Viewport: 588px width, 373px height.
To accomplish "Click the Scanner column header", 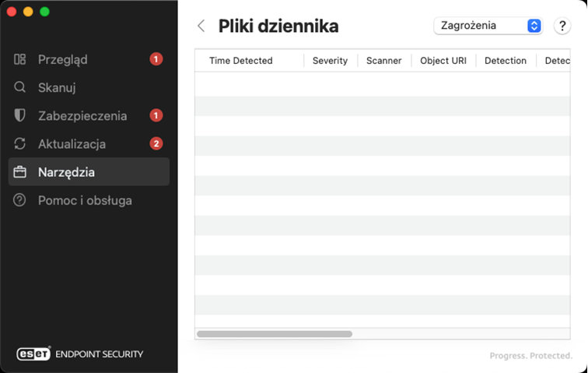I will click(x=383, y=61).
